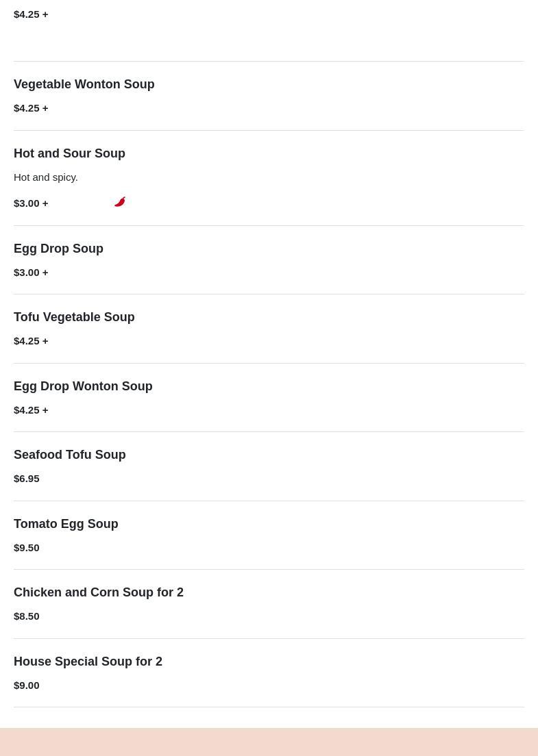This screenshot has width=538, height=756.
Task: Open the Egg Drop Soup menu item
Action: click(58, 249)
